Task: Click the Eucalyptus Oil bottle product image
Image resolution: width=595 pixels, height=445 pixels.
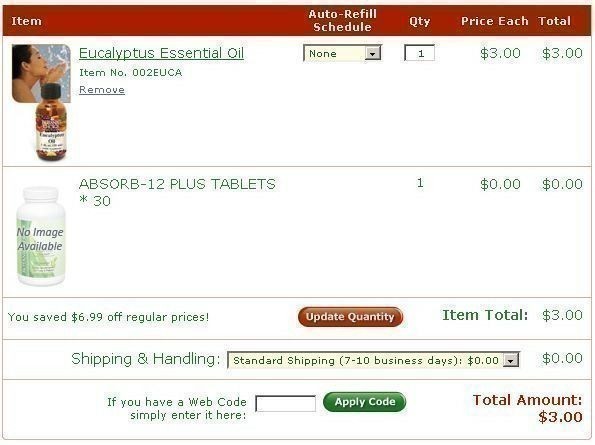Action: [52, 123]
